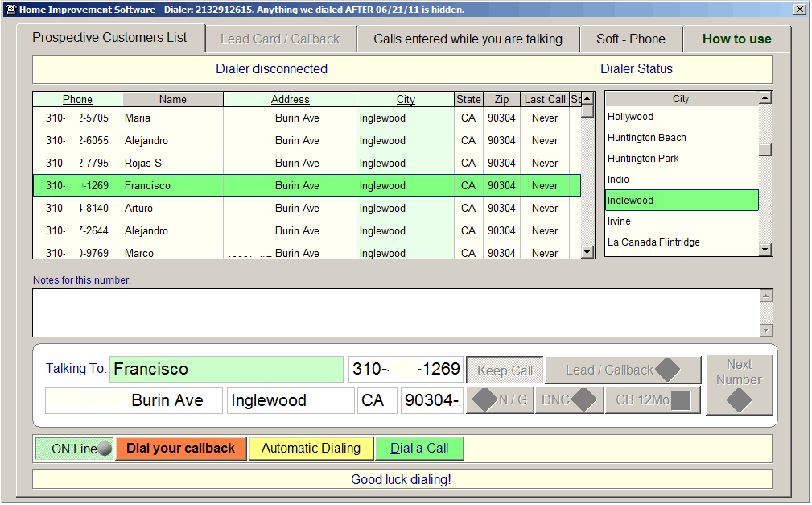812x505 pixels.
Task: Open the How to use tab
Action: tap(737, 39)
